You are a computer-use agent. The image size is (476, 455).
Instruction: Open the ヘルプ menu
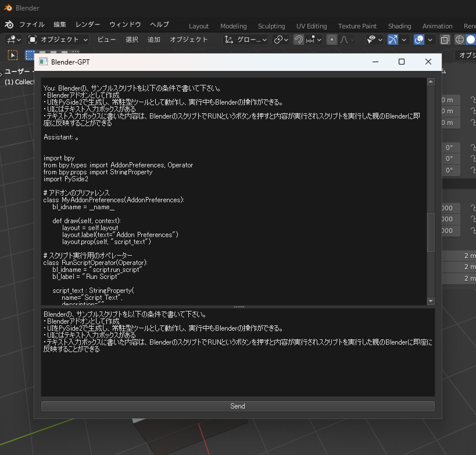[160, 24]
